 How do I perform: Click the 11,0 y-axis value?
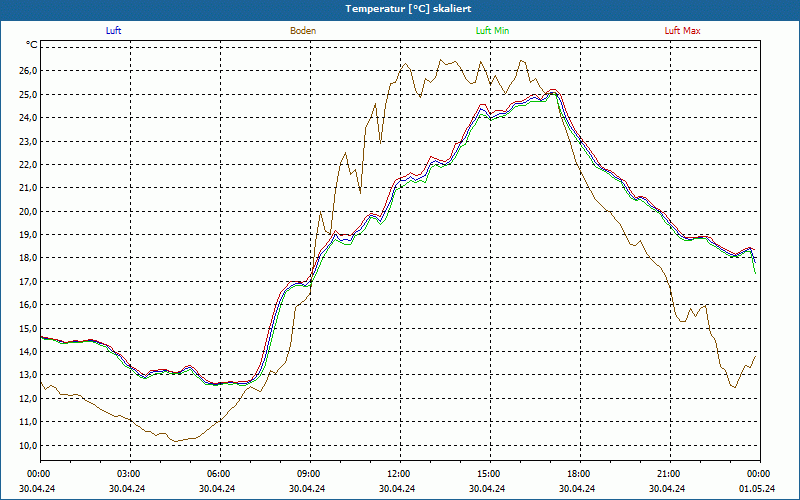29,422
